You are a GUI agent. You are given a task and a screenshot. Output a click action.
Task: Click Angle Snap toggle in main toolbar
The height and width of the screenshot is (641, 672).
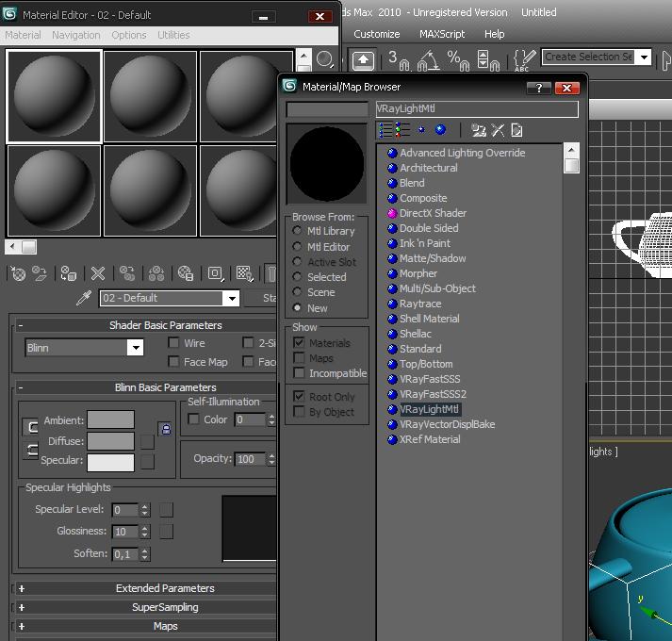tap(429, 59)
